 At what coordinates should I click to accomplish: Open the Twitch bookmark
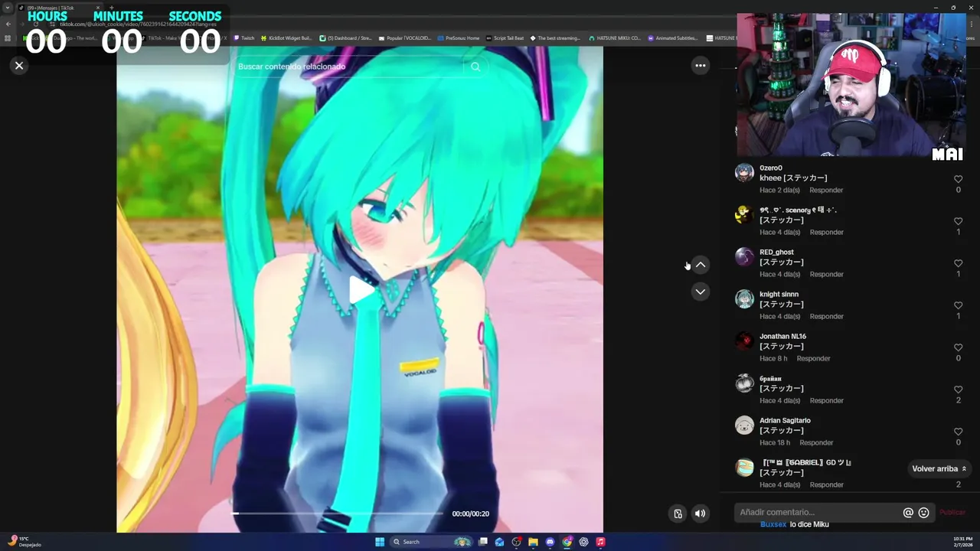click(244, 38)
